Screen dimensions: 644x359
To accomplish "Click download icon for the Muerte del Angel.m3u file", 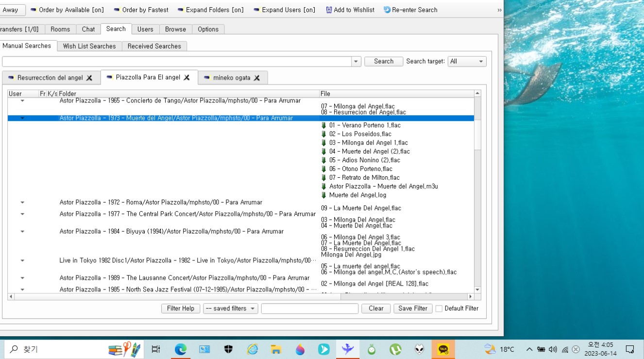I will tap(324, 187).
